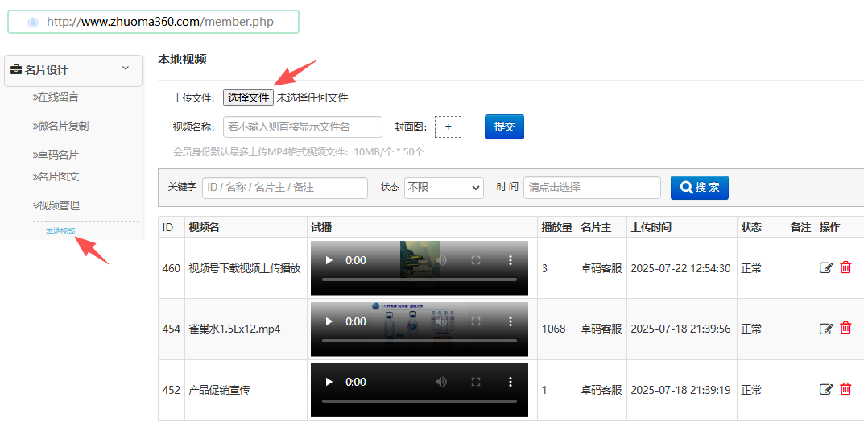Open more options on video 454 player
Viewport: 868px width, 431px height.
[x=510, y=321]
